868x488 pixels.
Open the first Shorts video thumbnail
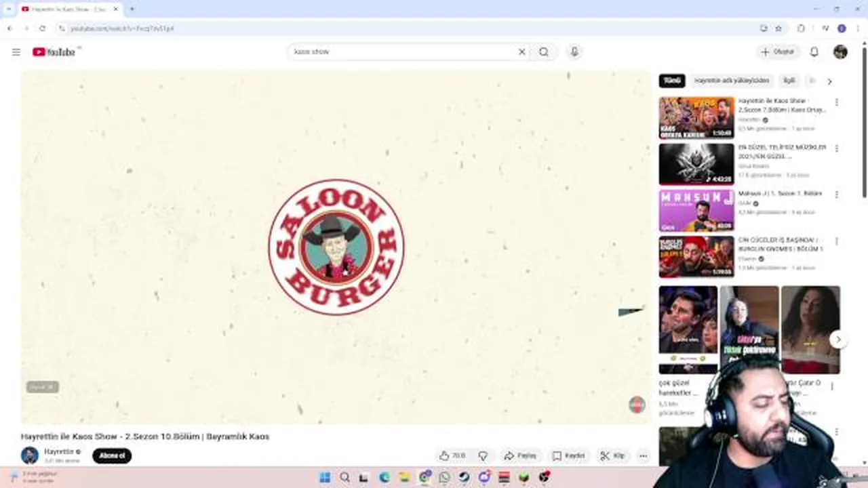[x=688, y=329]
